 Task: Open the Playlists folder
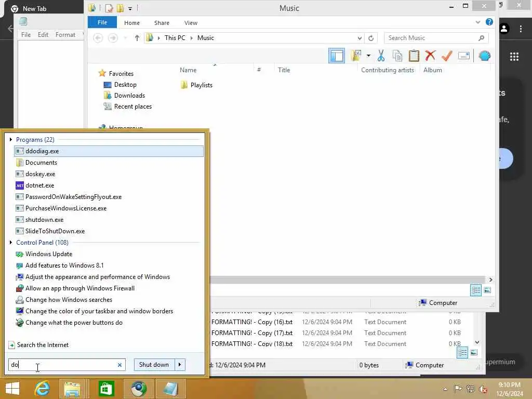(x=201, y=85)
